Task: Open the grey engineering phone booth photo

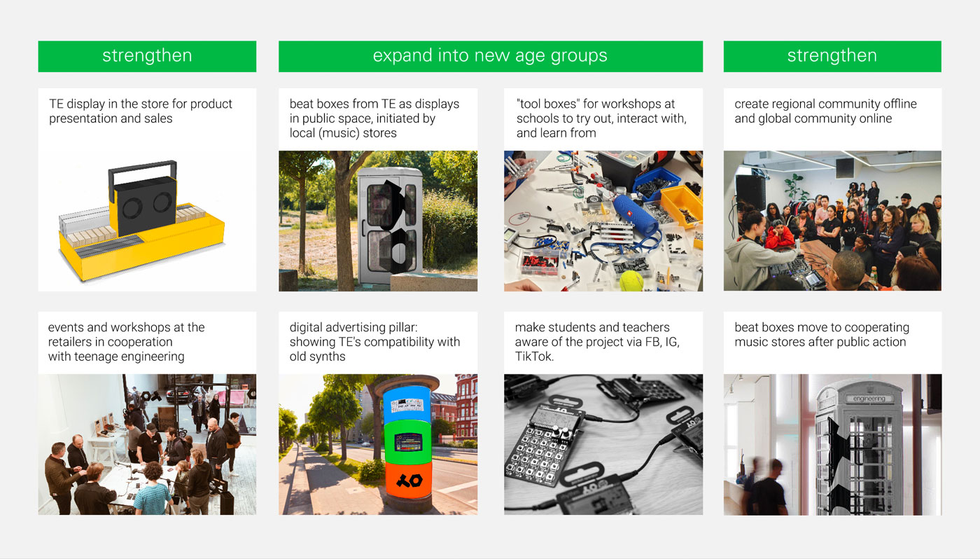Action: (832, 445)
